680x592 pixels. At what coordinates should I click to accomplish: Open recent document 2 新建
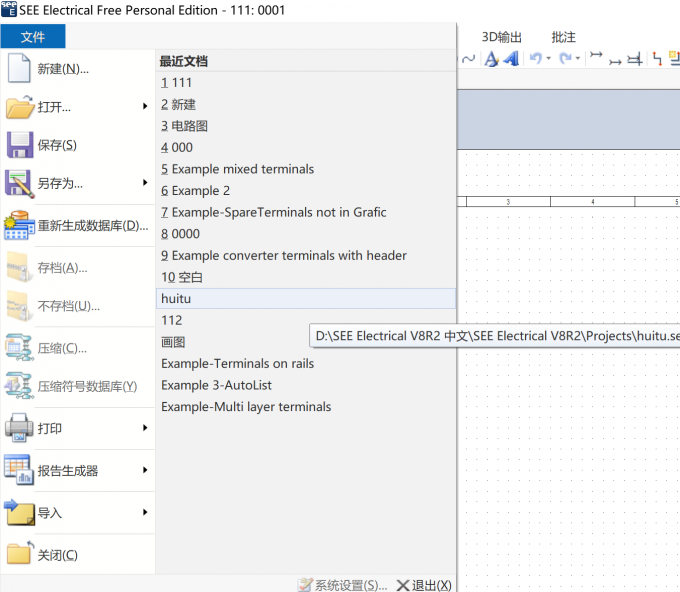(306, 104)
